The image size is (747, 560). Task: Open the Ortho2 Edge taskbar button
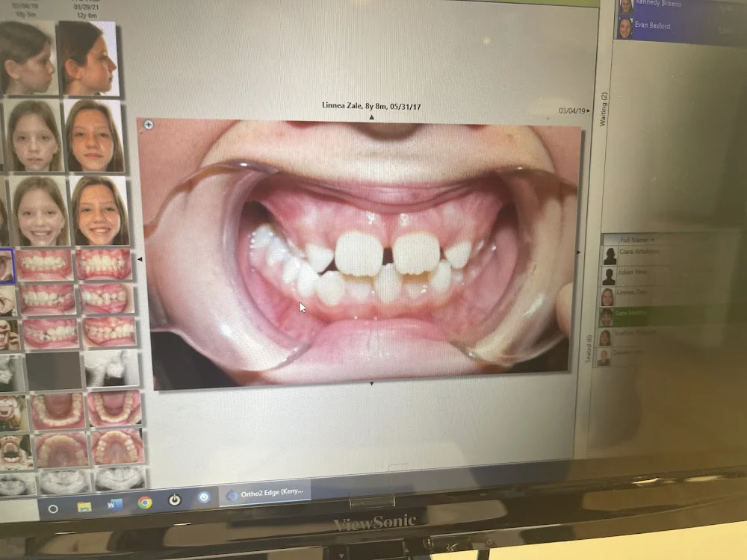(265, 494)
